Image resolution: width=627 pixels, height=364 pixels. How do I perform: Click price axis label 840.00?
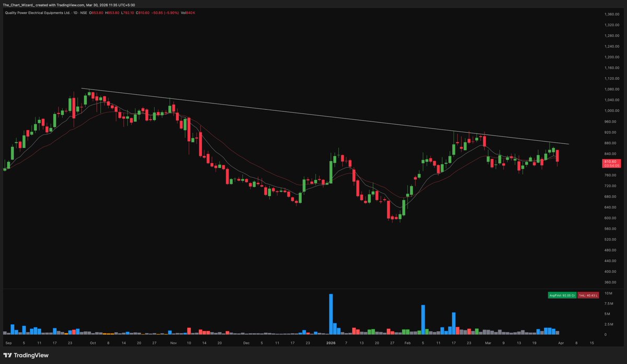pos(610,154)
